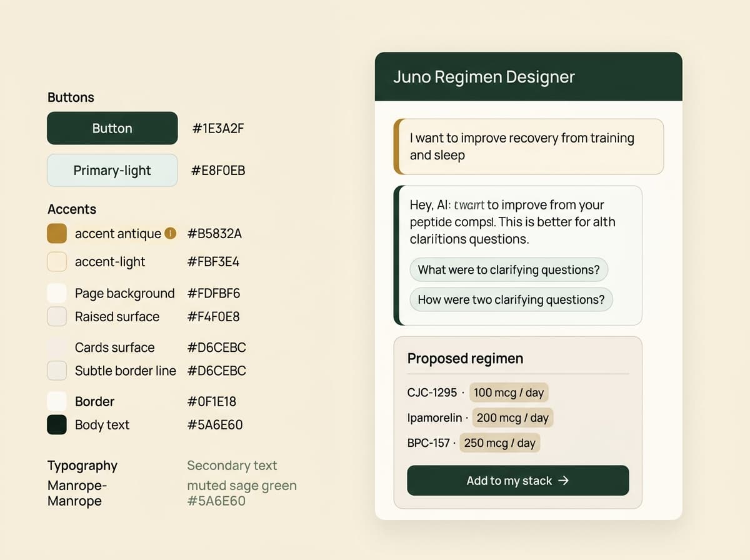Click the 100 mcg / day dose tag

point(509,393)
